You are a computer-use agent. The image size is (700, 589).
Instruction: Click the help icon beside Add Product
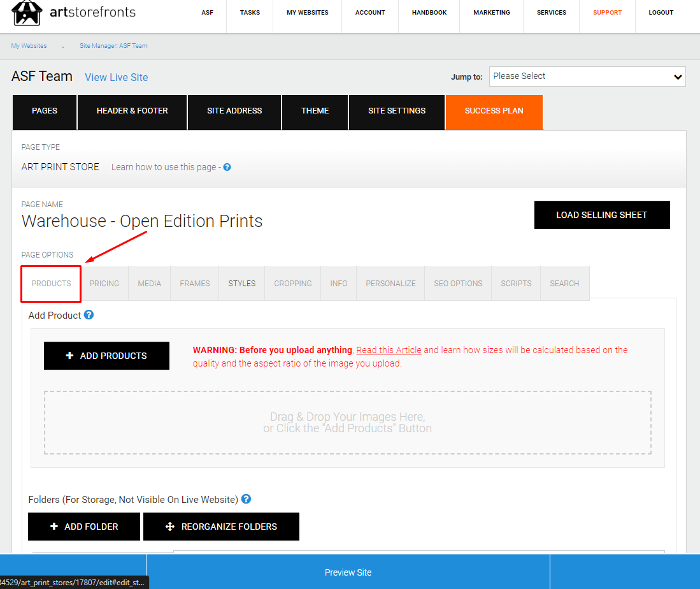(x=89, y=314)
